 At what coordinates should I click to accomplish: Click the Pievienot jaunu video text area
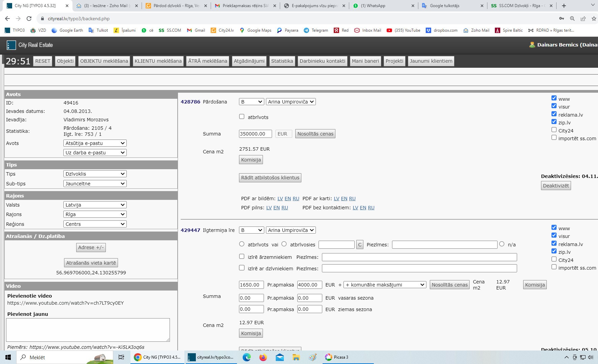point(88,330)
